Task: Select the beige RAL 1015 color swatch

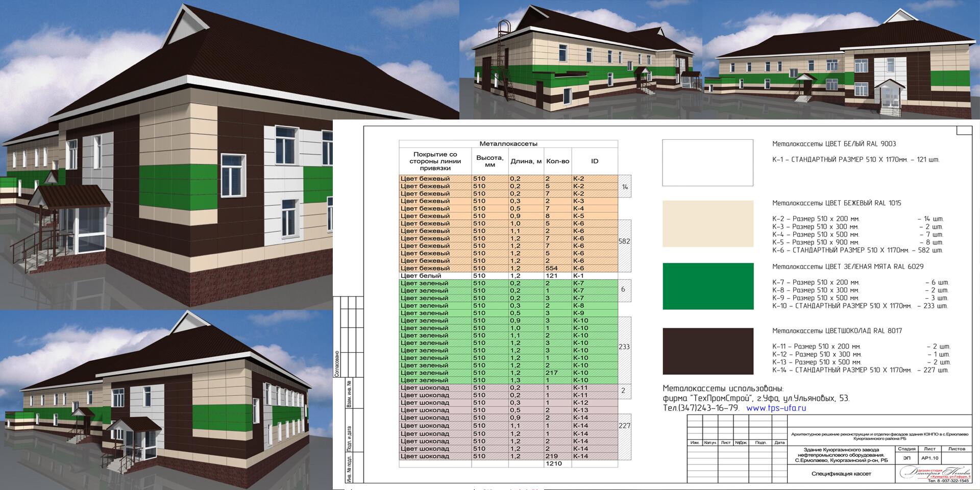Action: 707,224
